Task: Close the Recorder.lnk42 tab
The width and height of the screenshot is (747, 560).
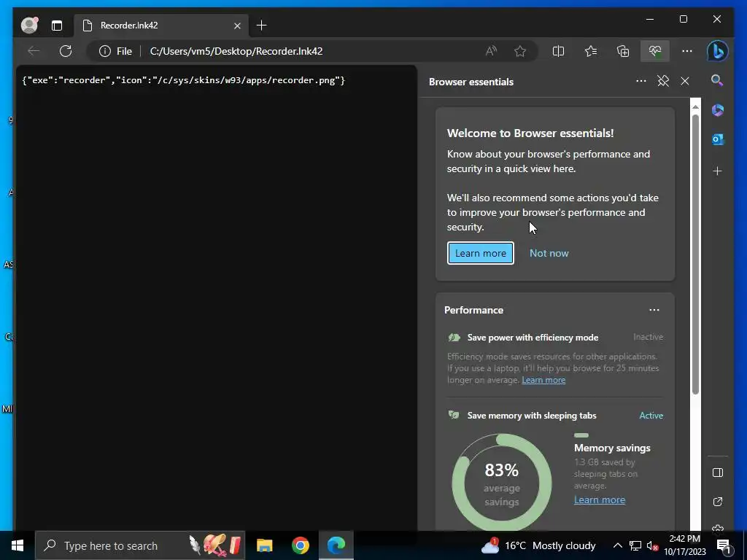Action: coord(237,26)
